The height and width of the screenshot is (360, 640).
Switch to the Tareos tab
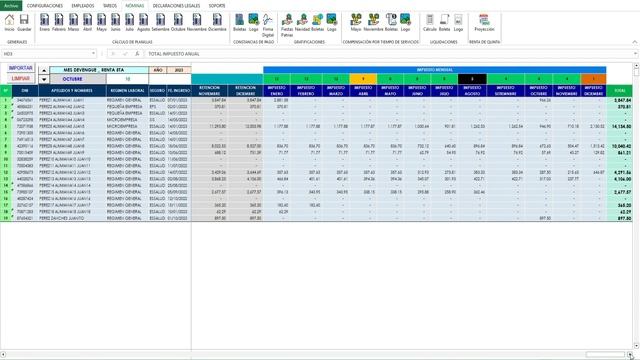(110, 6)
